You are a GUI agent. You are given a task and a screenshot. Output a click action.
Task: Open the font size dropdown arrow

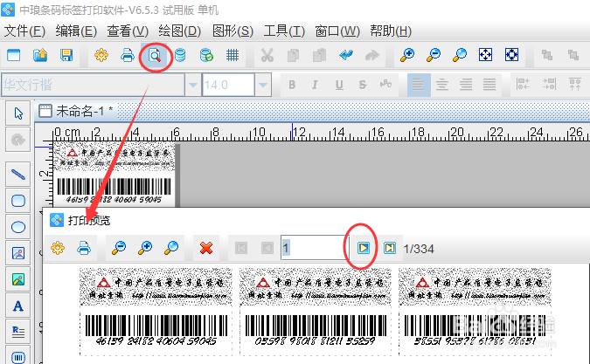[263, 85]
